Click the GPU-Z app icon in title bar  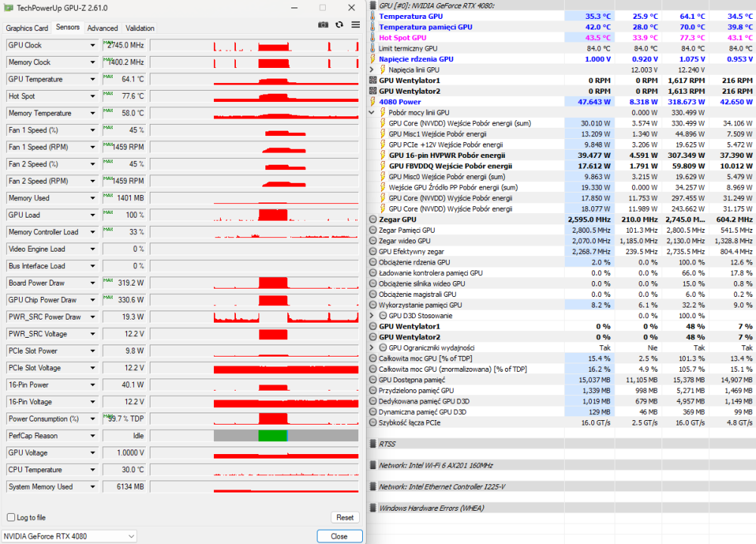(8, 8)
